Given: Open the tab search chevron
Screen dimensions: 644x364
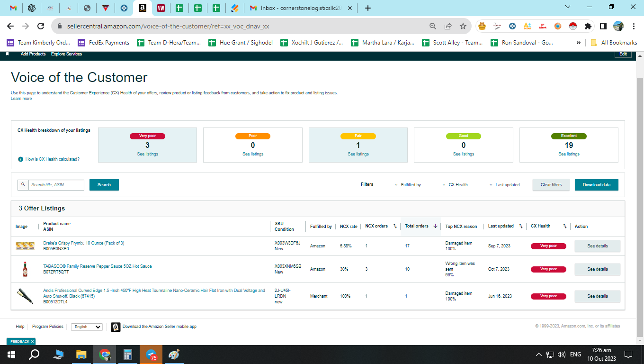Looking at the screenshot, I should click(x=568, y=7).
